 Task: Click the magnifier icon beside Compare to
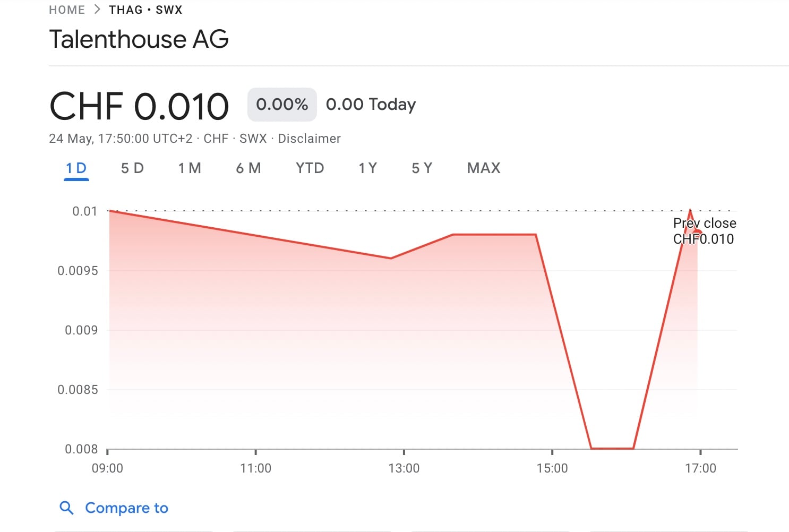coord(66,508)
